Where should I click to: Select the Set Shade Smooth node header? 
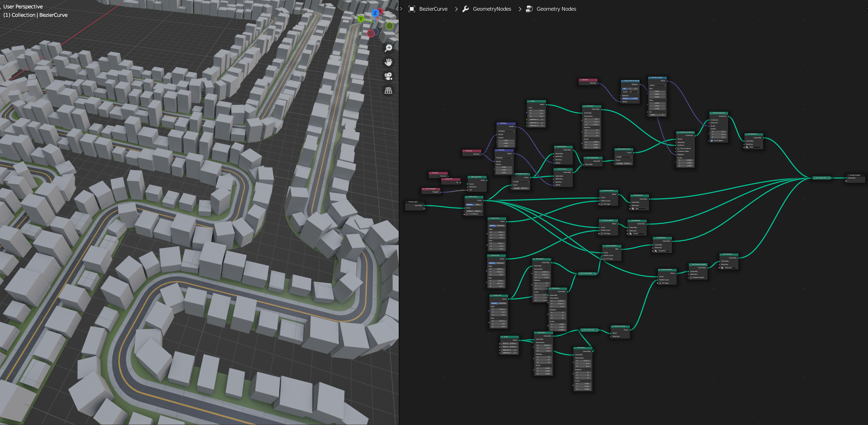pos(698,265)
